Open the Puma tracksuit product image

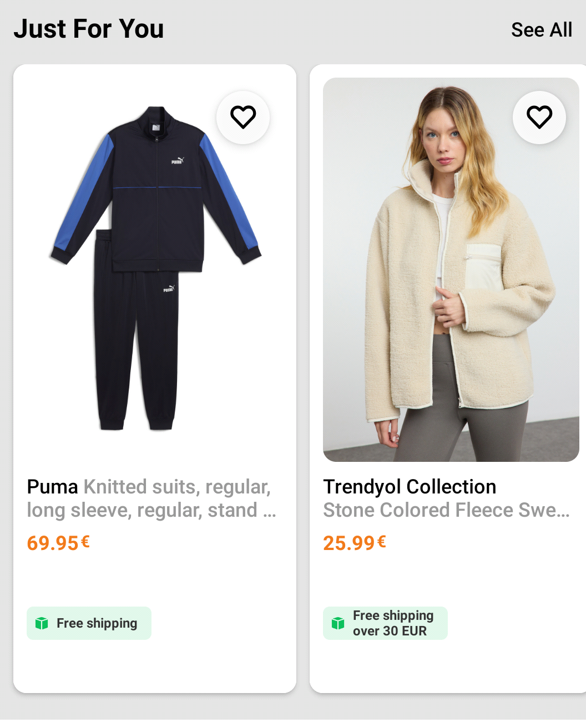(155, 269)
